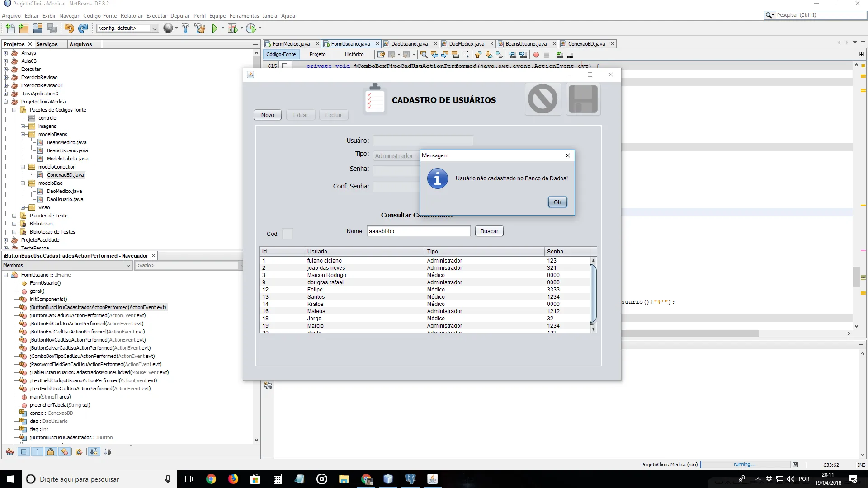Toggle show inherited members in Navigator
This screenshot has height=488, width=868.
[x=10, y=452]
